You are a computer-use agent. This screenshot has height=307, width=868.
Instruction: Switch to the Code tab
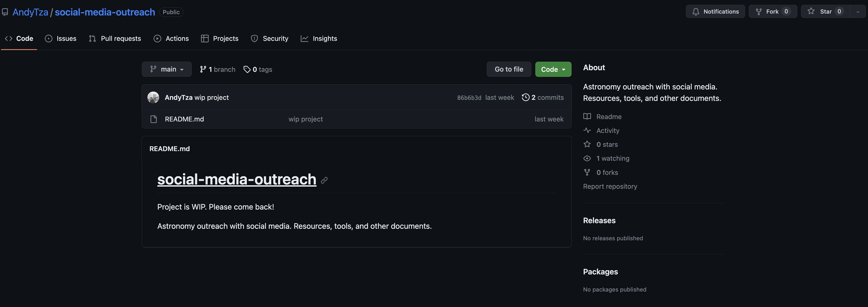[x=19, y=39]
